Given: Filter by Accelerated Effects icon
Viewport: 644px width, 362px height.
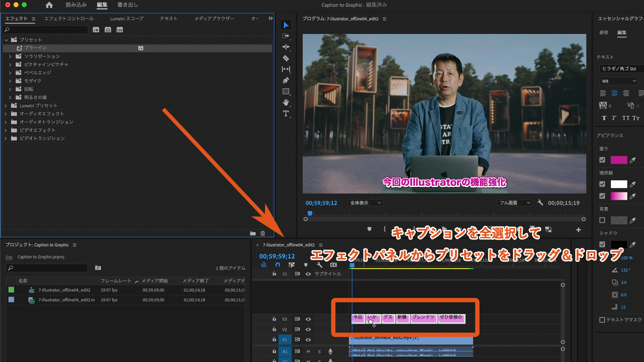Looking at the screenshot, I should (x=96, y=30).
